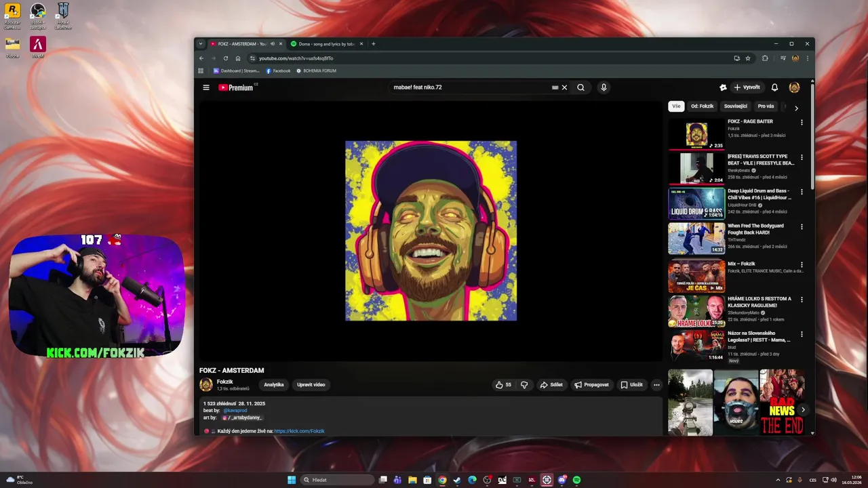
Task: Go back in Chrome
Action: (201, 58)
